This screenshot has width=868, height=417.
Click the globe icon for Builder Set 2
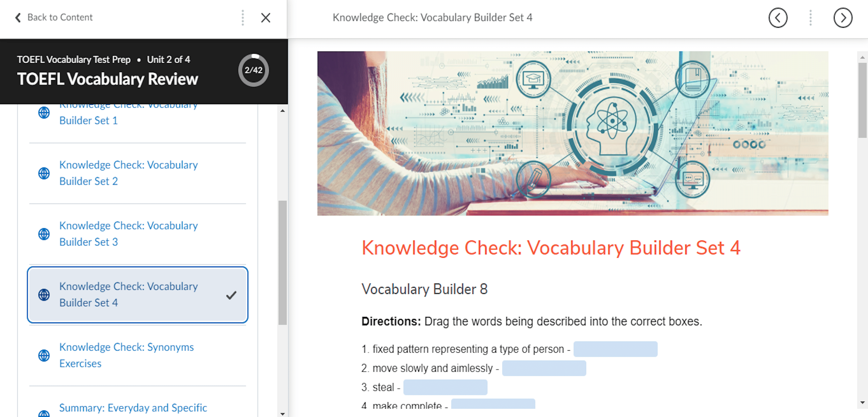(x=44, y=173)
